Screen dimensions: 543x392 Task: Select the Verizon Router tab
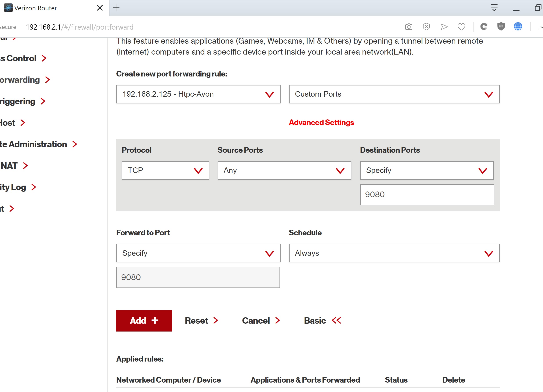[36, 8]
